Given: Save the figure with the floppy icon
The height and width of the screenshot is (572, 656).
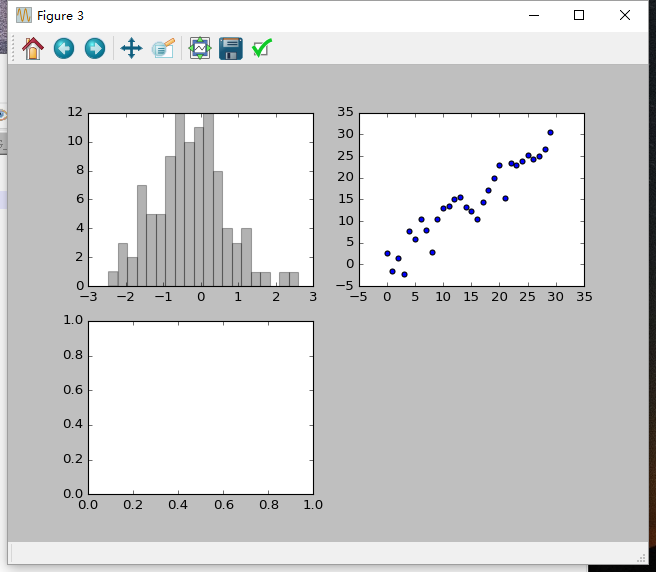Looking at the screenshot, I should [x=231, y=49].
